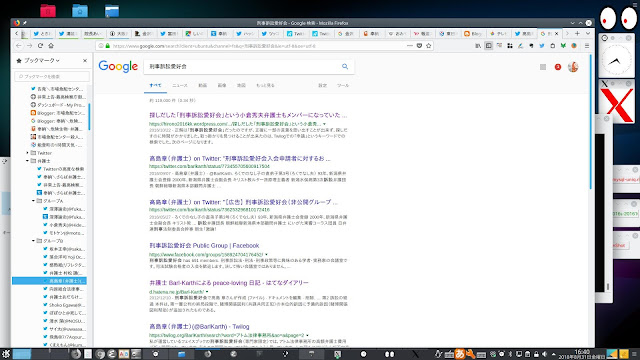The image size is (640, 360).
Task: Toggle the sidebar view toolbar button
Action: point(489,46)
